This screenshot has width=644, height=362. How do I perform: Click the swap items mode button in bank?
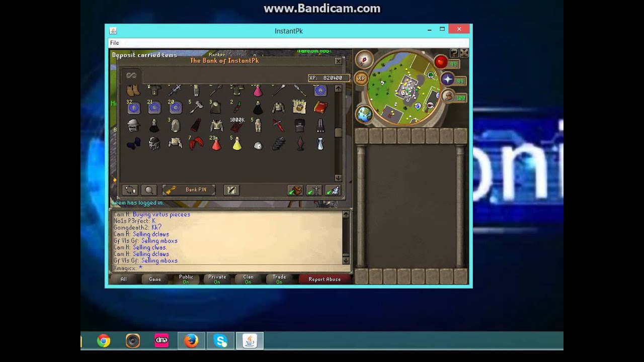(x=130, y=190)
